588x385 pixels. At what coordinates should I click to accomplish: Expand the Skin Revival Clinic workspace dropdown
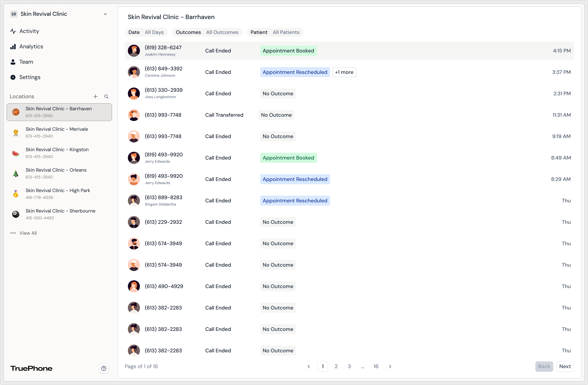click(105, 14)
